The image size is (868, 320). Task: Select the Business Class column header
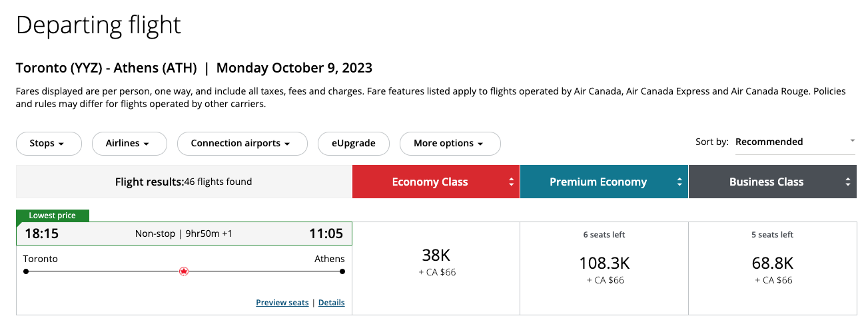(x=766, y=182)
